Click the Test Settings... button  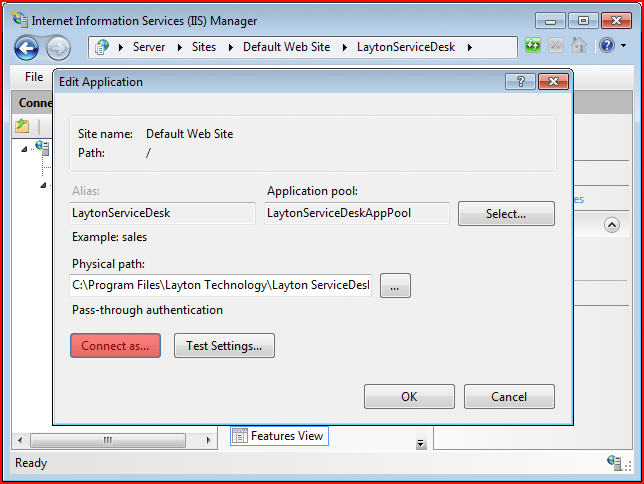click(224, 346)
